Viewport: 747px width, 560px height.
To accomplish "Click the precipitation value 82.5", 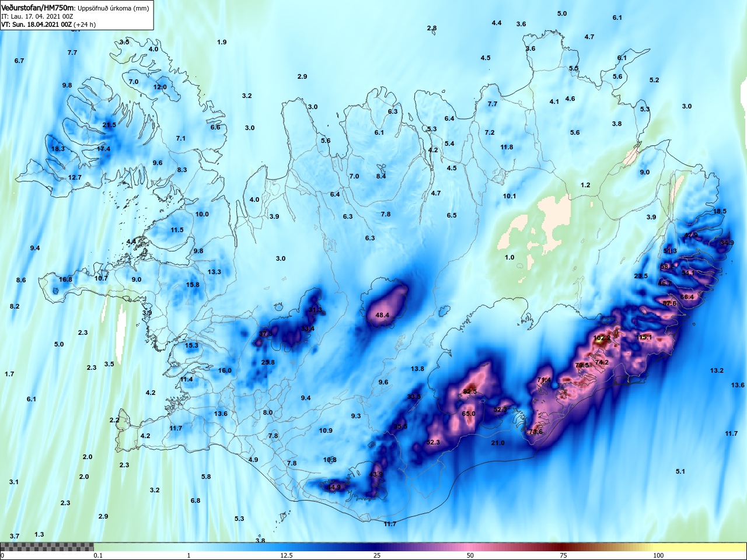I will (470, 391).
